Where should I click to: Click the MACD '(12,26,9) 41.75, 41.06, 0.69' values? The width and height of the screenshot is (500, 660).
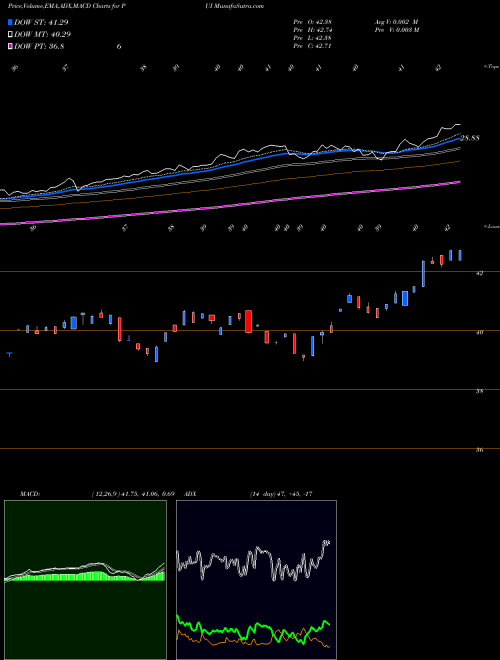pos(133,494)
